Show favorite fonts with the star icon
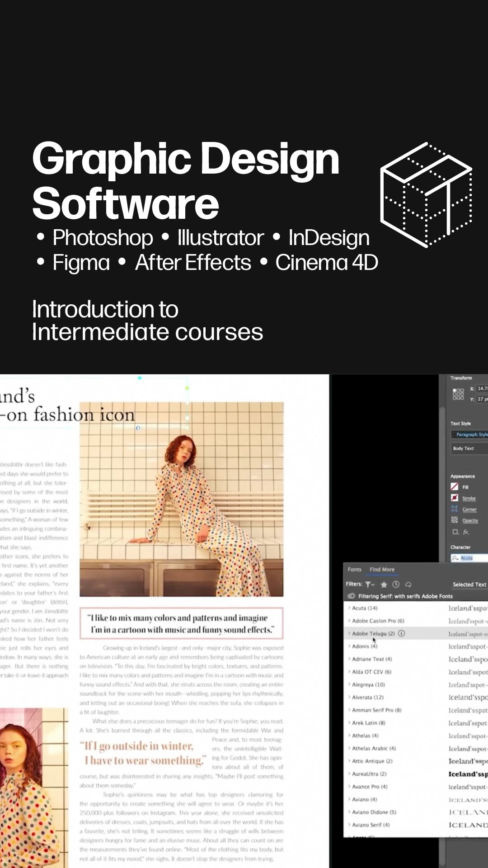 click(x=384, y=584)
